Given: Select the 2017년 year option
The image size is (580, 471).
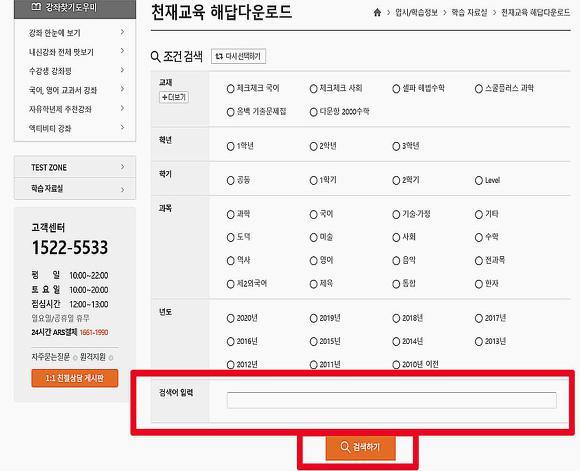Looking at the screenshot, I should [479, 318].
